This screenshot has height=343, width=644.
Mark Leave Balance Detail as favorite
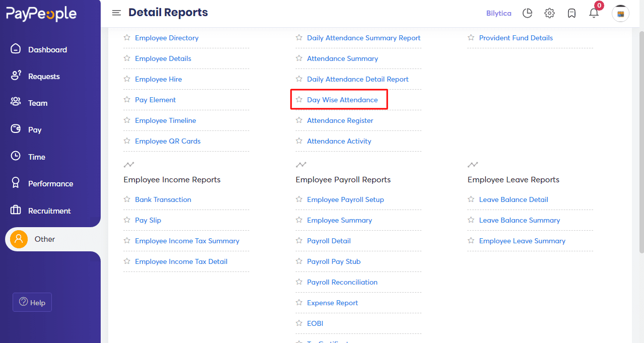[471, 199]
